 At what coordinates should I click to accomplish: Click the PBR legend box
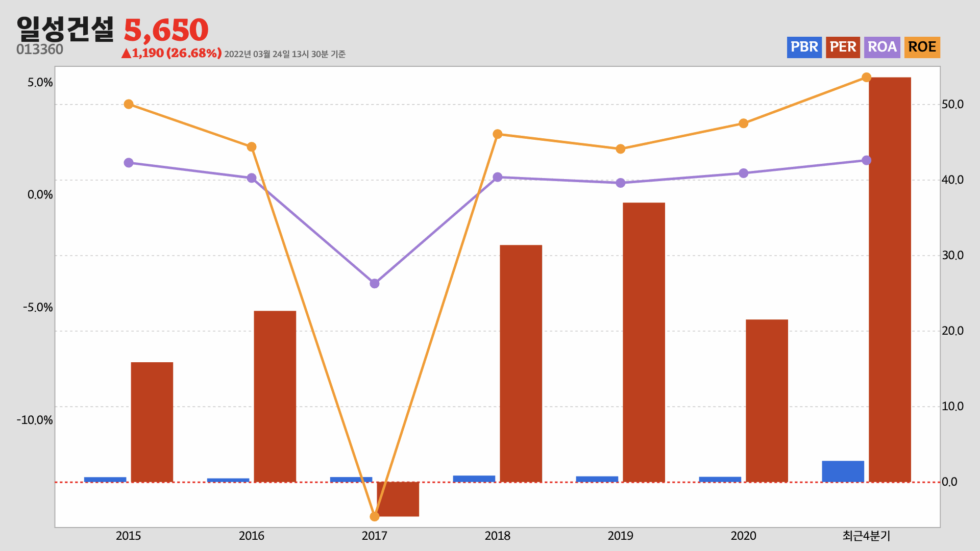click(x=804, y=47)
